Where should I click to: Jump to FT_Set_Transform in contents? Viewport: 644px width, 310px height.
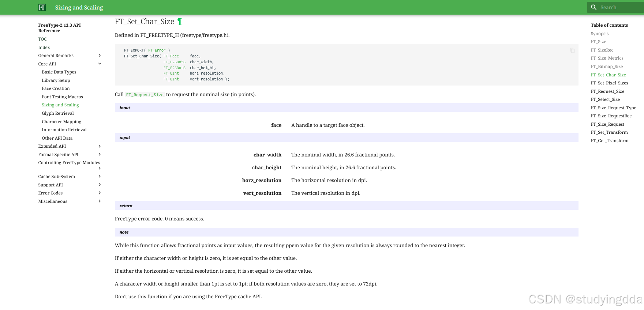(609, 132)
